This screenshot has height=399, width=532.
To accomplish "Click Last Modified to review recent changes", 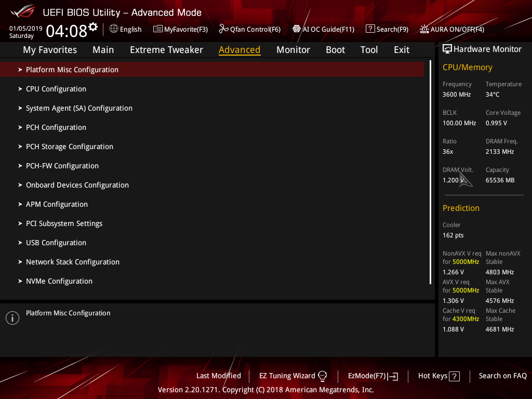I will 218,376.
